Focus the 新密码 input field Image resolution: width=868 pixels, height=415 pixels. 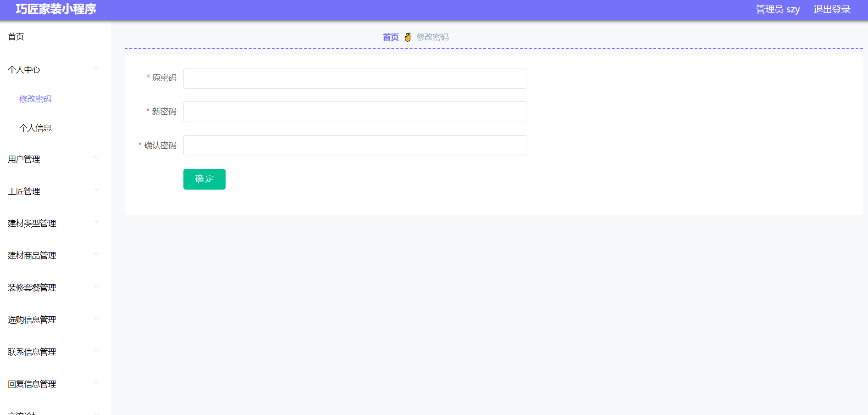[x=355, y=112]
